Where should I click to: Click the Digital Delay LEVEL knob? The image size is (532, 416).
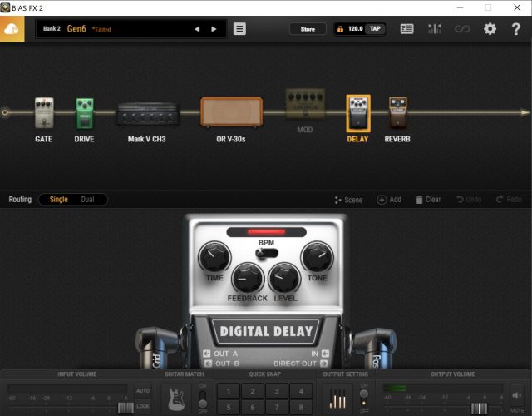pyautogui.click(x=284, y=278)
